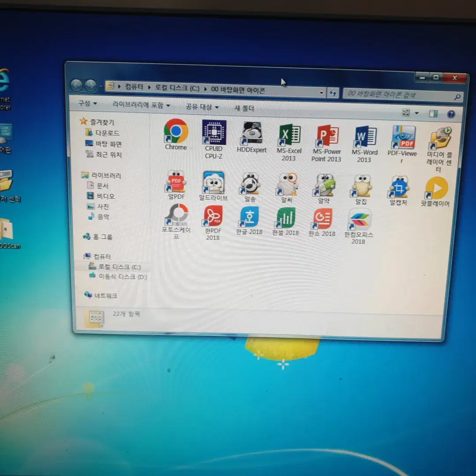
Task: Select 홈 그룹 in the navigation pane
Action: (103, 237)
